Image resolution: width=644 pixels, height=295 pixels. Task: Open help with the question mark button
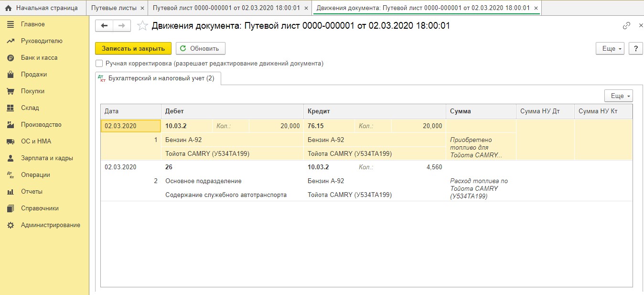(x=635, y=48)
